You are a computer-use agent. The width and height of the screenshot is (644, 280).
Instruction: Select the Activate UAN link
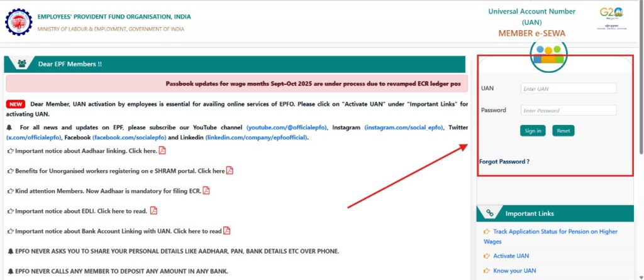[x=511, y=256]
